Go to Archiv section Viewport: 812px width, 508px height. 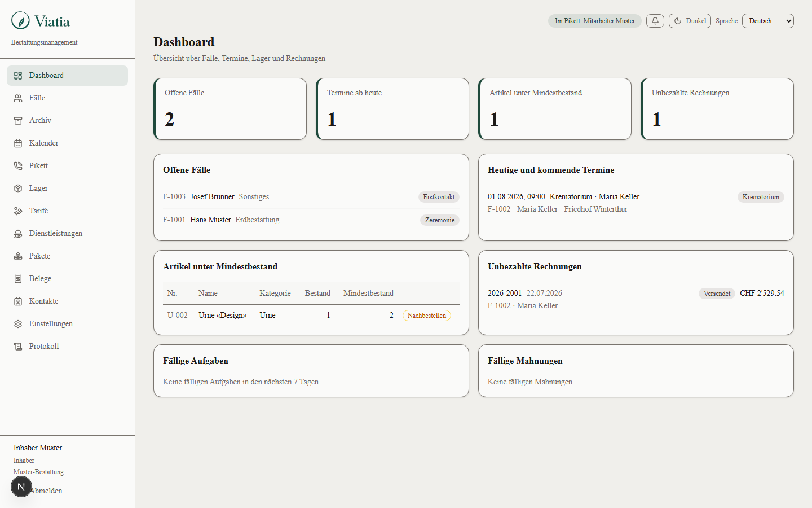click(68, 121)
